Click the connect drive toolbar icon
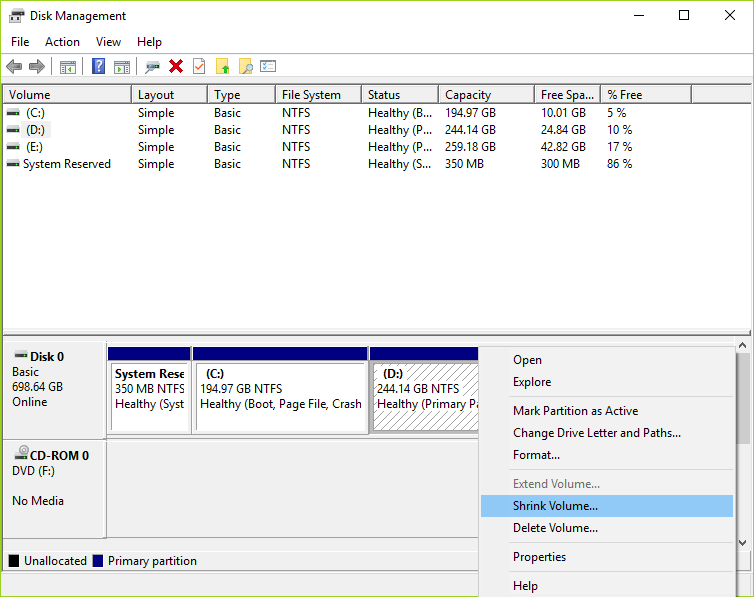754x597 pixels. 152,67
